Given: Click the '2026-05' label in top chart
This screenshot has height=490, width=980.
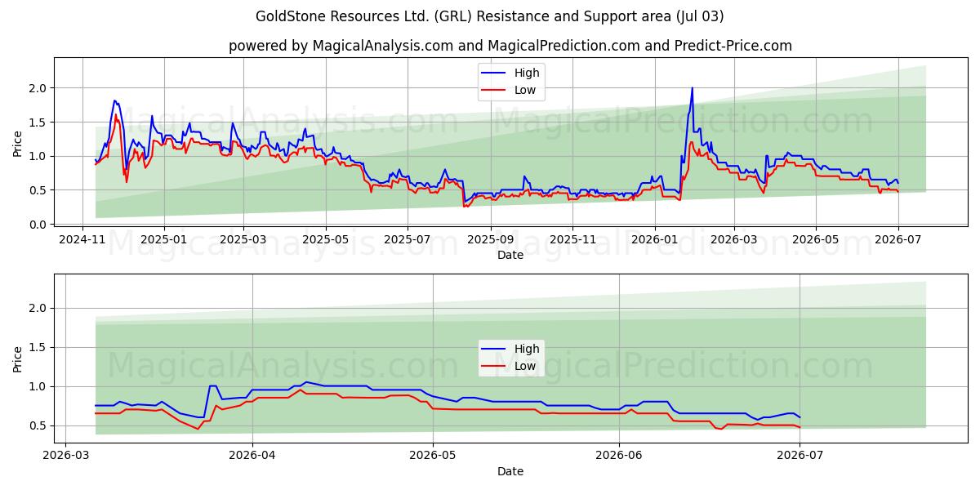Looking at the screenshot, I should tap(815, 240).
